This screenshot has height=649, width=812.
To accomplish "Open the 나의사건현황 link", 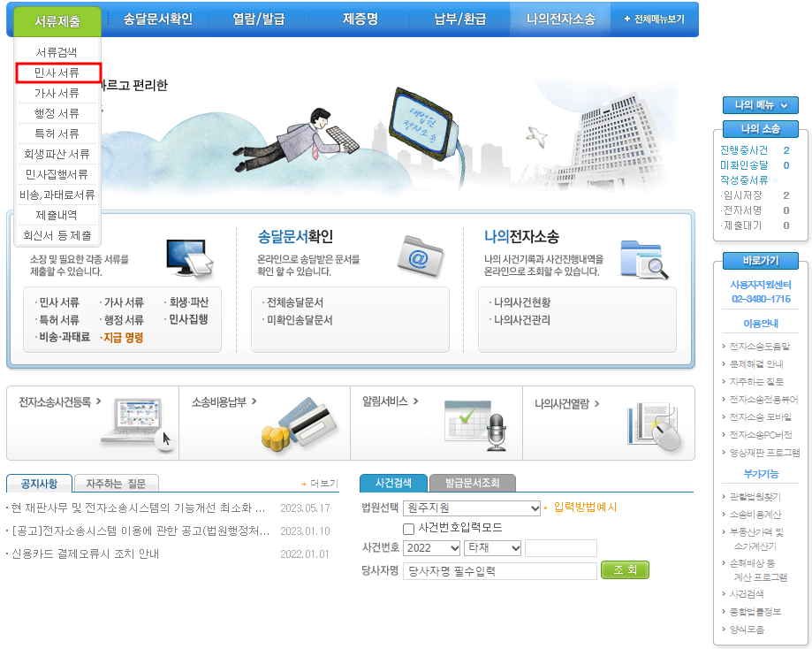I will click(522, 302).
